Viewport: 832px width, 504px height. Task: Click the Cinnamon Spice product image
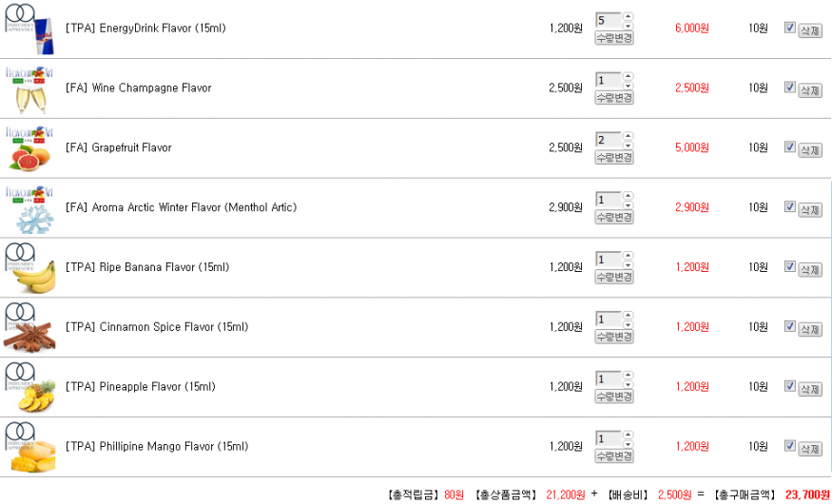tap(29, 327)
